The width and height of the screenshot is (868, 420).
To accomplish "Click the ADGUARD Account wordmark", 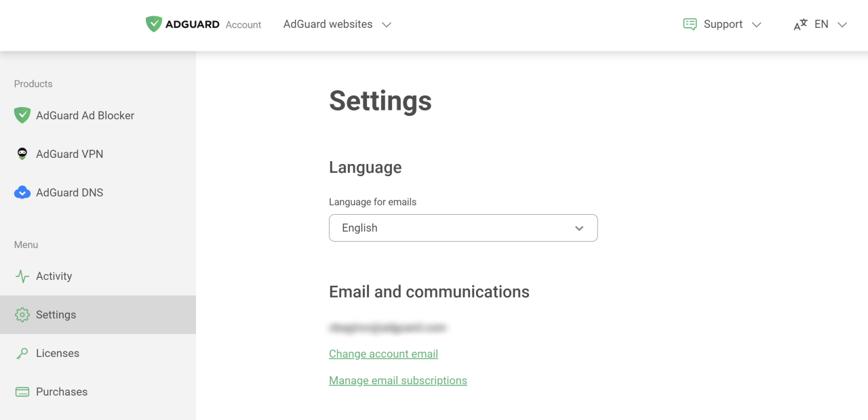I will [214, 24].
